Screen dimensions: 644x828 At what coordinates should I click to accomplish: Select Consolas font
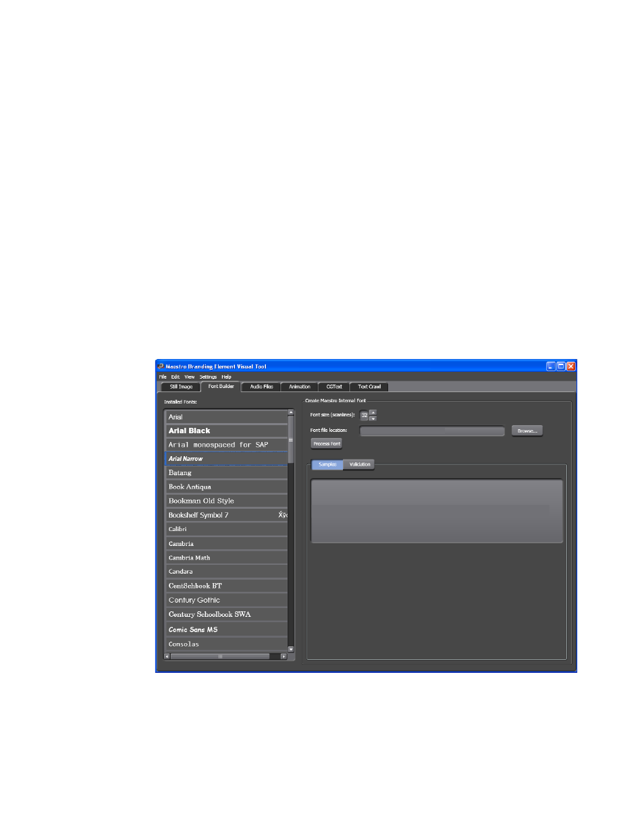click(x=226, y=644)
